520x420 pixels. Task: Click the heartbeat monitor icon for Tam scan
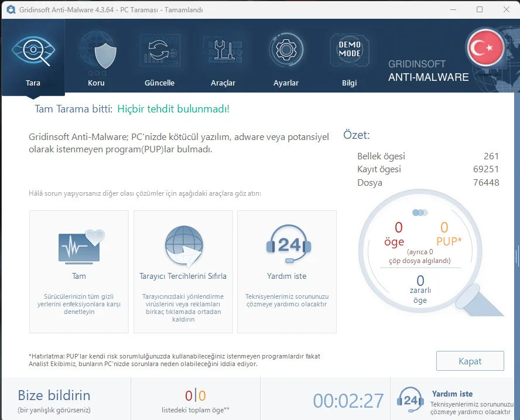pyautogui.click(x=81, y=247)
